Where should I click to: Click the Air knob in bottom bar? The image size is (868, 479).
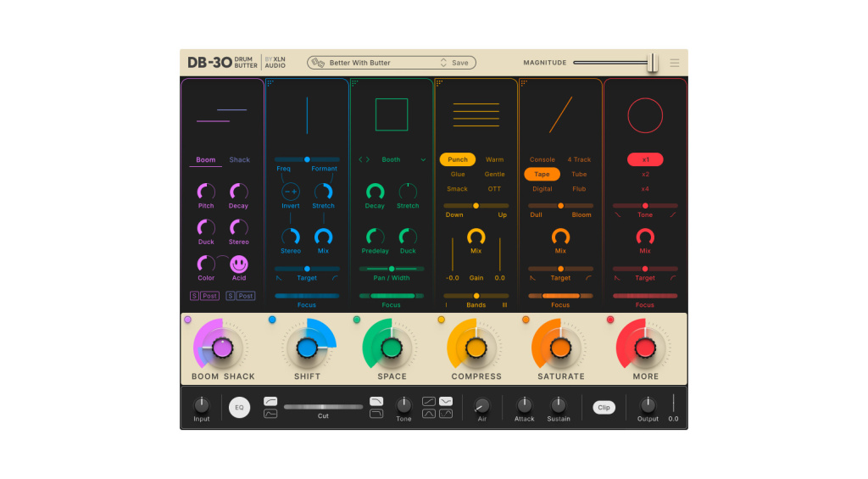[x=482, y=406]
